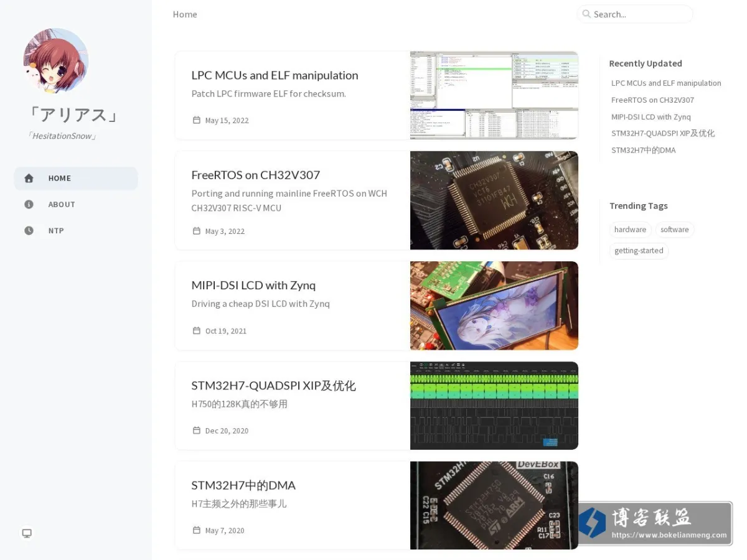Click the calendar icon next to Oct 19, 2021
Image resolution: width=747 pixels, height=560 pixels.
coord(197,330)
